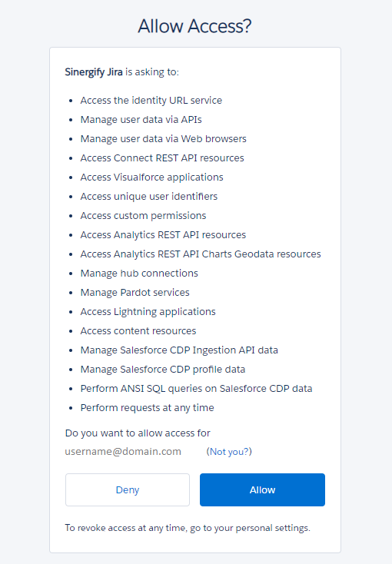
Task: Click the revoke access personal settings note
Action: [x=188, y=528]
